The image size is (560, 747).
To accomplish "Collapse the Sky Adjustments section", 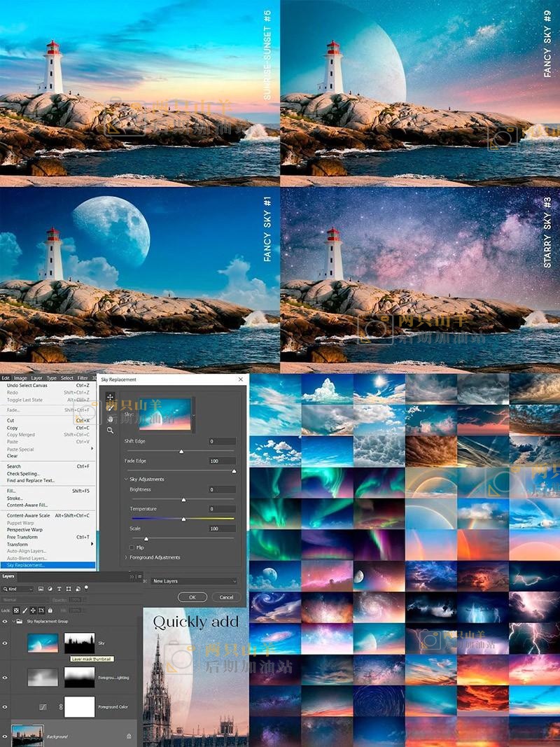I will click(x=126, y=479).
